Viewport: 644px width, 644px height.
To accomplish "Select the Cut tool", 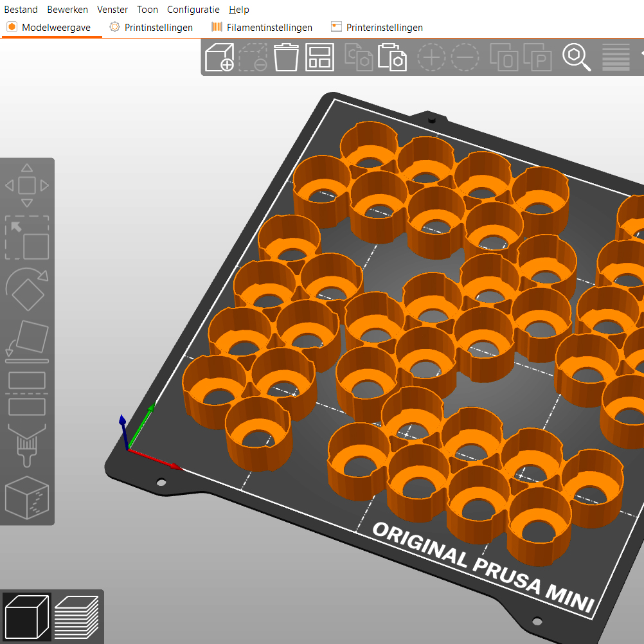I will [x=27, y=393].
